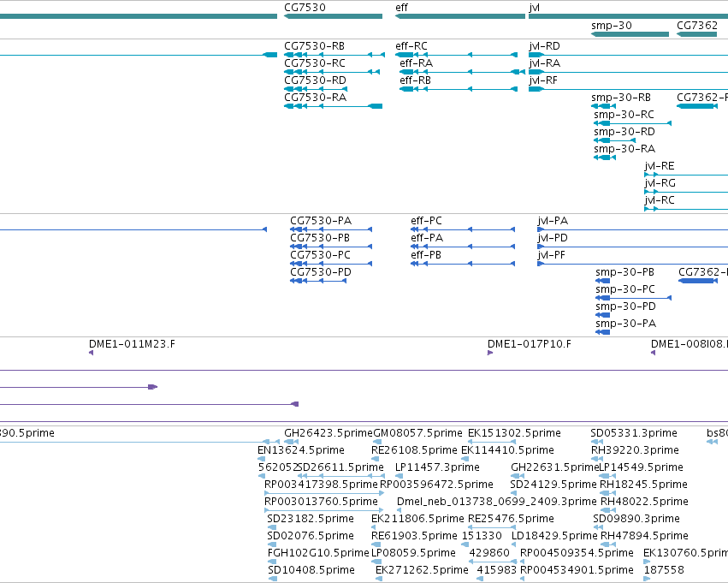Select EST GH26423.5prime

click(x=291, y=442)
